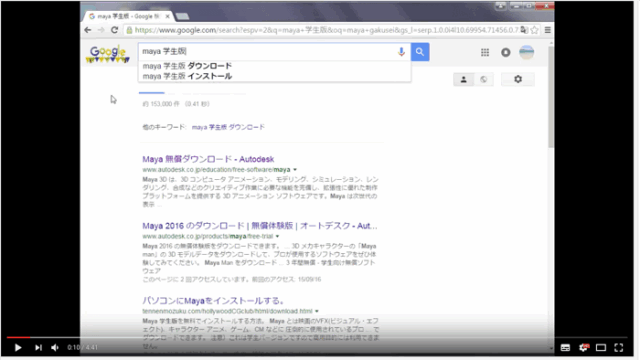Go back in Chrome browser
640x360 pixels.
(x=88, y=30)
